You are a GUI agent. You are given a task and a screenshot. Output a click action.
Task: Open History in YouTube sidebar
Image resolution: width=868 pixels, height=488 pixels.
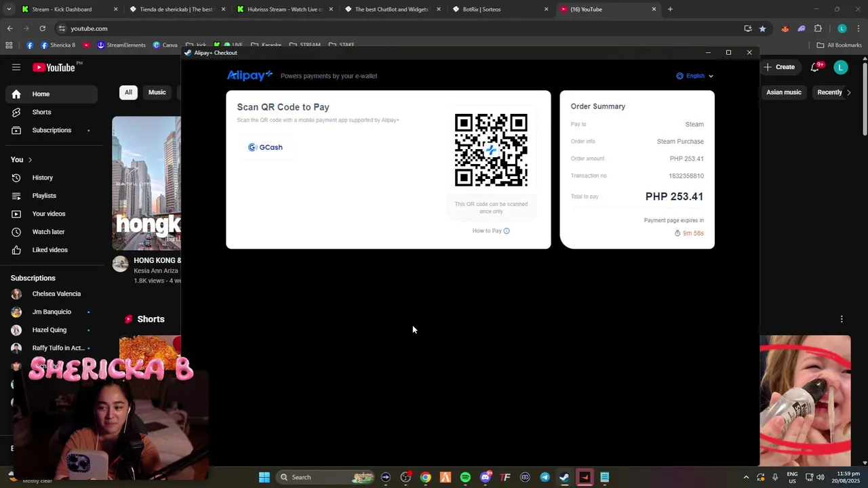pyautogui.click(x=52, y=178)
